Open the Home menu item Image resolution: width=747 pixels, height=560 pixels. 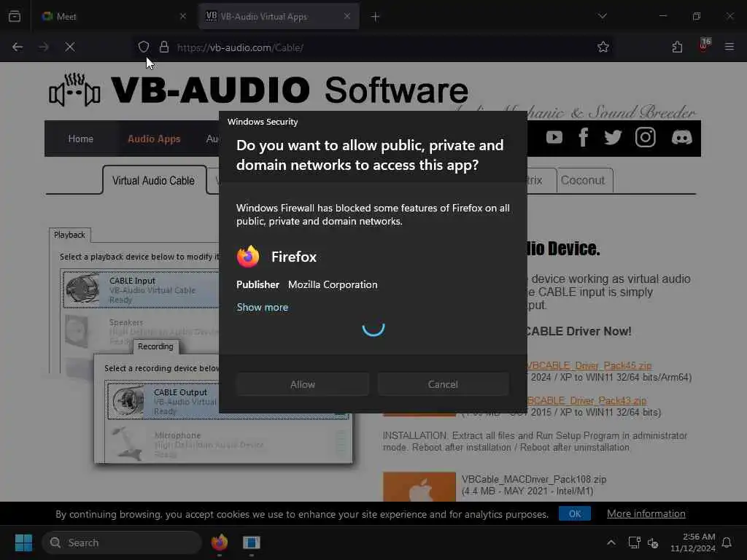pyautogui.click(x=80, y=139)
